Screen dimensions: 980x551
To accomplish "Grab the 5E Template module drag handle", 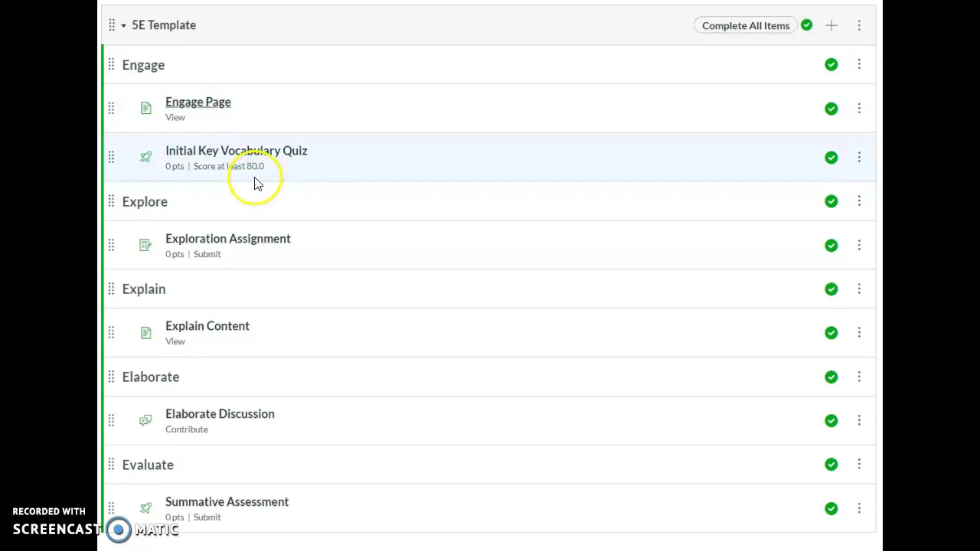I will click(x=112, y=25).
